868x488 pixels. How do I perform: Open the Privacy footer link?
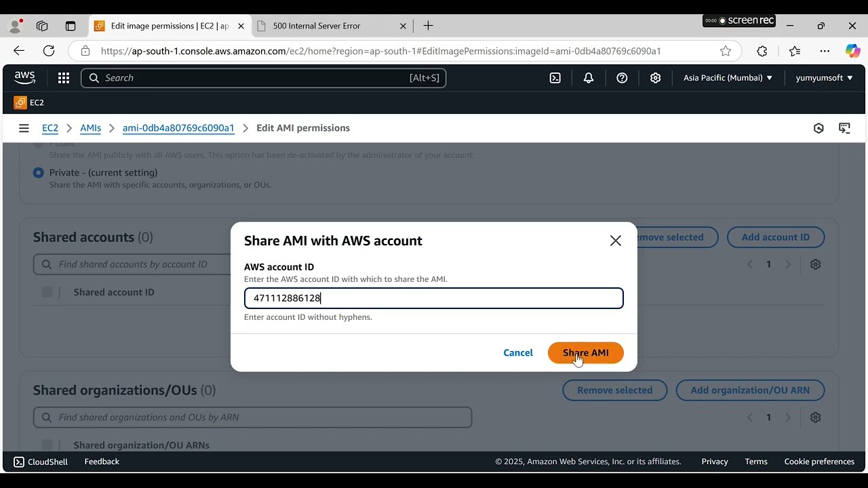(715, 462)
